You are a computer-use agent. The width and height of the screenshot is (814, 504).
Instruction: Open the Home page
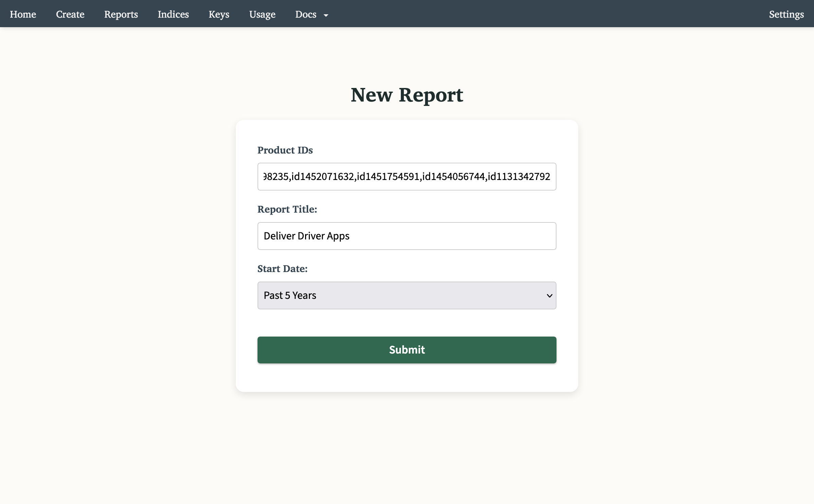(23, 14)
